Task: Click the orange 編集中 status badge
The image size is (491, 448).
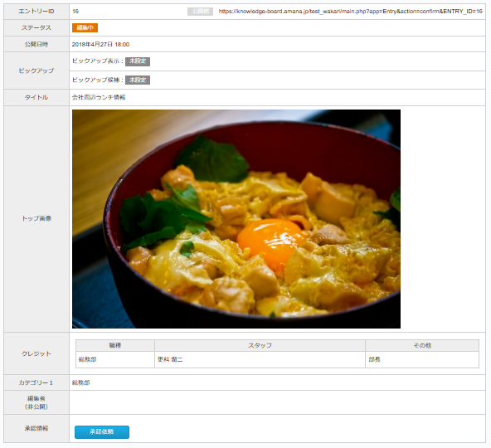Action: tap(85, 27)
